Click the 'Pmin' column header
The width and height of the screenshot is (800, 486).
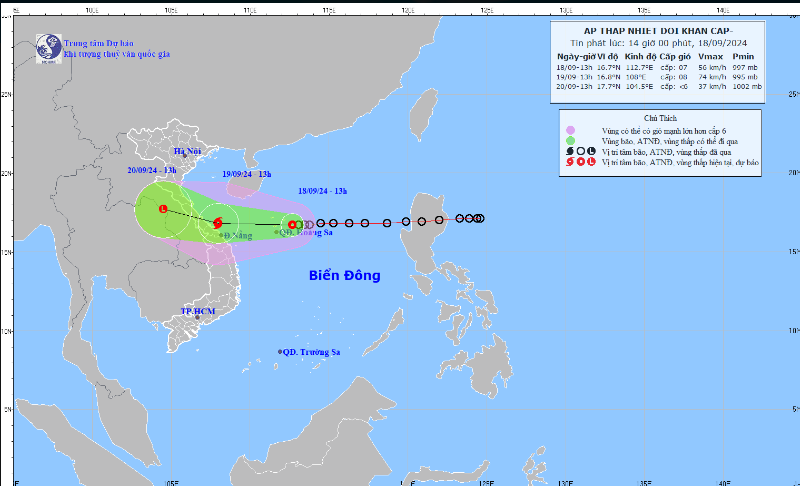(743, 57)
